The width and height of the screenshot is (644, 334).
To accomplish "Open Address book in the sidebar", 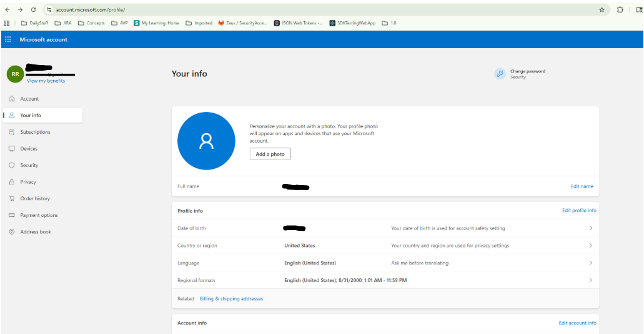I will pyautogui.click(x=42, y=232).
